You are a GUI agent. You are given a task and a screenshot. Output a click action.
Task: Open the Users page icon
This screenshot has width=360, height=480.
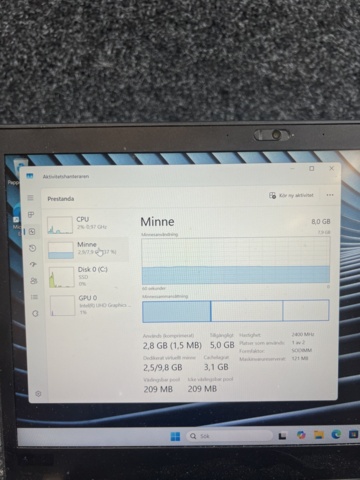pos(34,281)
